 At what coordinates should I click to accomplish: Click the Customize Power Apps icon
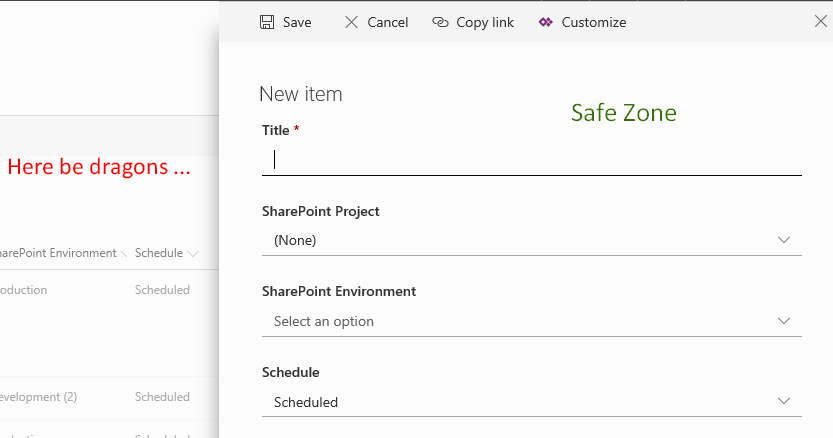click(x=545, y=22)
